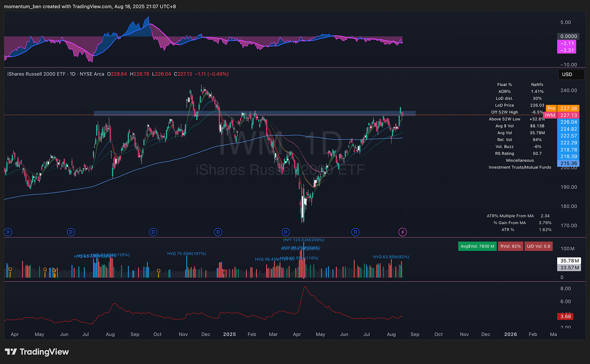Viewport: 590px width, 364px height.
Task: Click the dividend D marker near June 2025
Action: point(355,232)
